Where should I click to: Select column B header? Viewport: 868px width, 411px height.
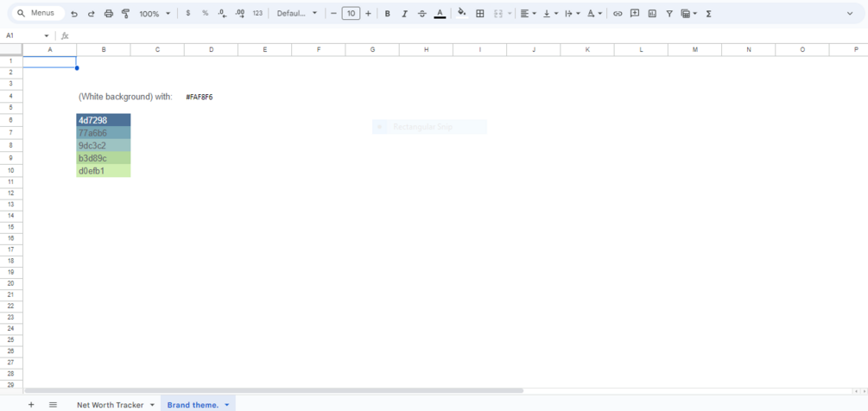tap(104, 50)
